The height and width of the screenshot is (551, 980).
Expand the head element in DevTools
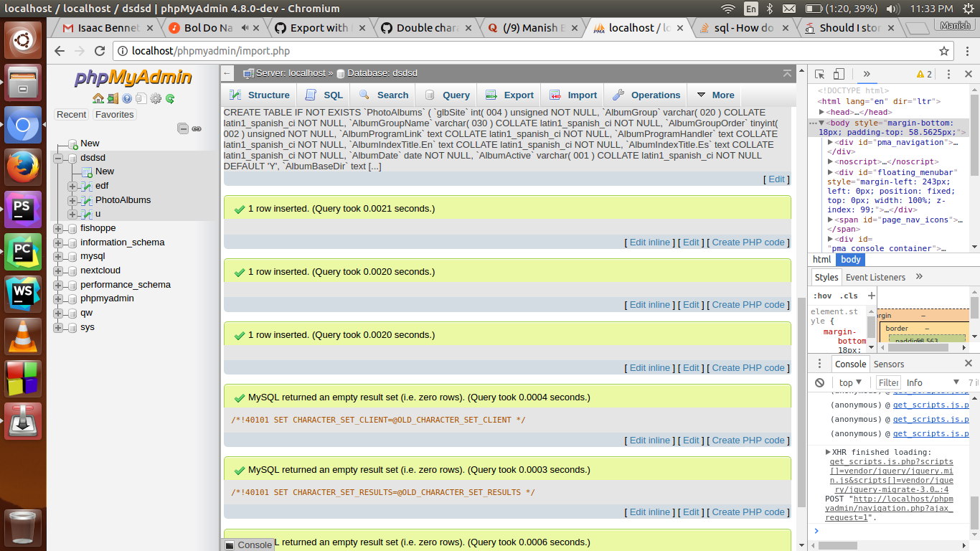[x=821, y=112]
